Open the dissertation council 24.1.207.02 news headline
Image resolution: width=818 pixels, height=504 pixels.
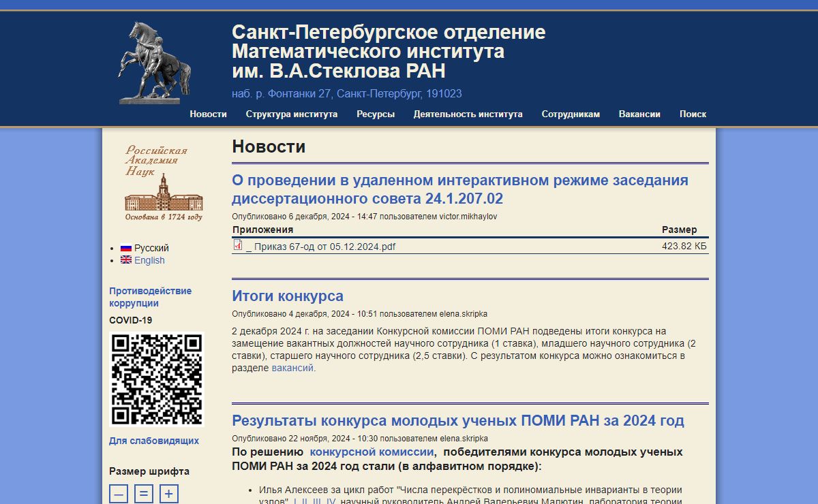[460, 189]
